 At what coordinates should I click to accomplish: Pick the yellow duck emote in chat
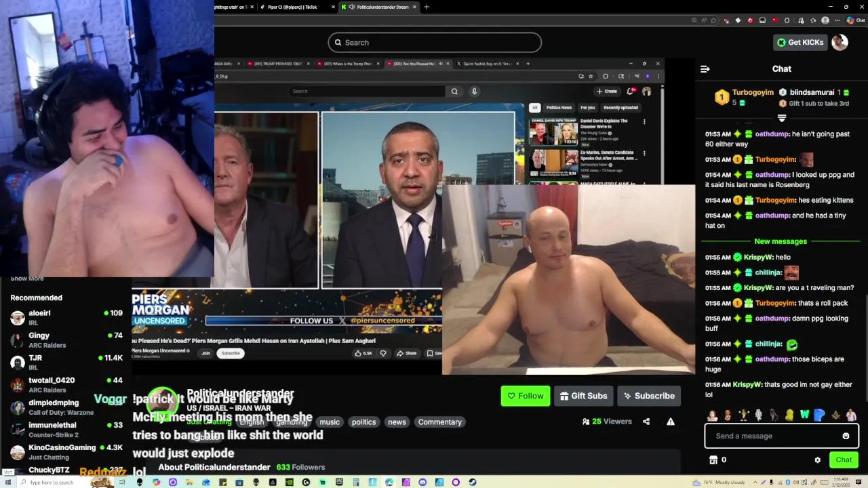click(789, 415)
